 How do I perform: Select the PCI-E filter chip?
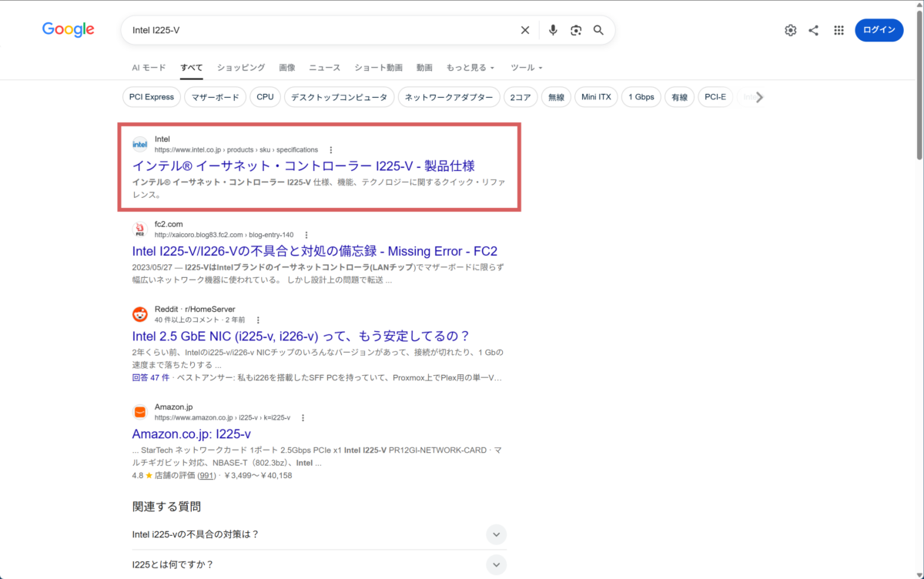(x=715, y=97)
